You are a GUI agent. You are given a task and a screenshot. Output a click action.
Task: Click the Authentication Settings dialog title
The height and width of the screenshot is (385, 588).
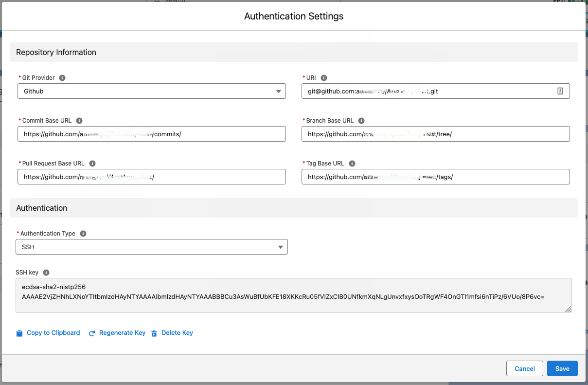[x=294, y=16]
